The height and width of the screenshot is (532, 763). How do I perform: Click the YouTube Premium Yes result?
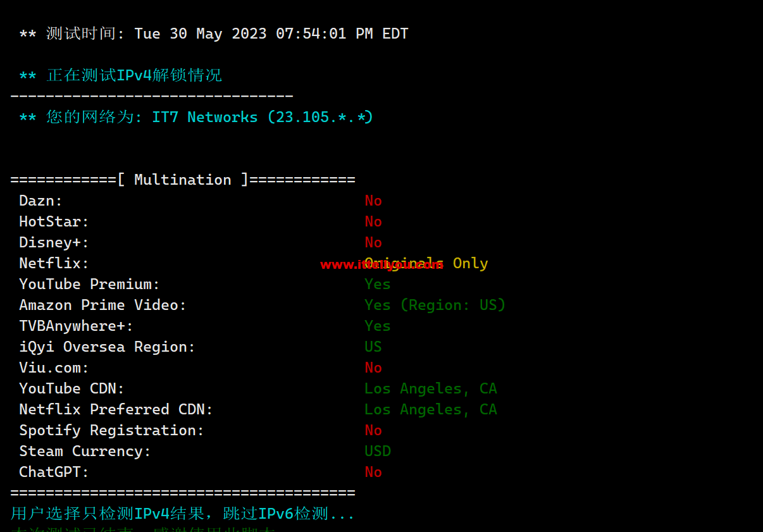pos(378,284)
